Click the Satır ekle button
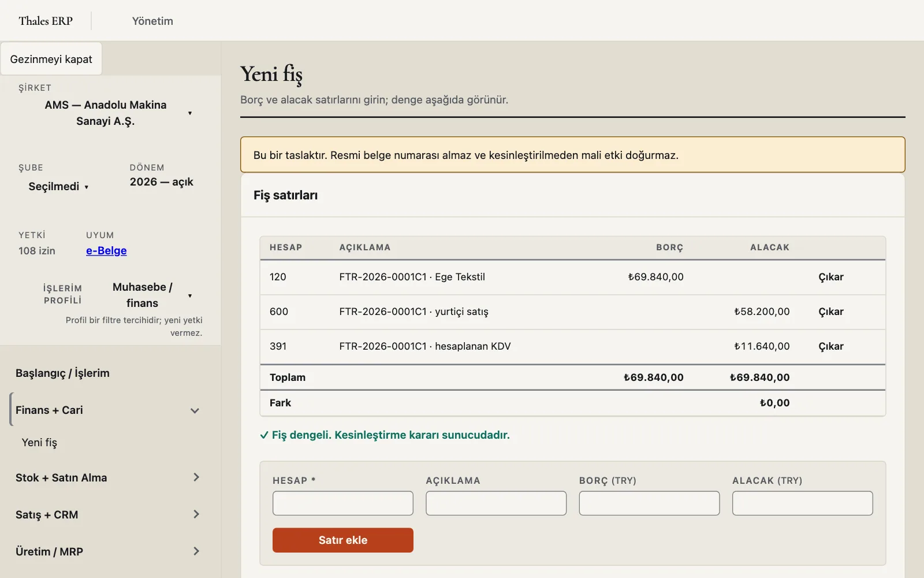This screenshot has width=924, height=578. click(343, 540)
